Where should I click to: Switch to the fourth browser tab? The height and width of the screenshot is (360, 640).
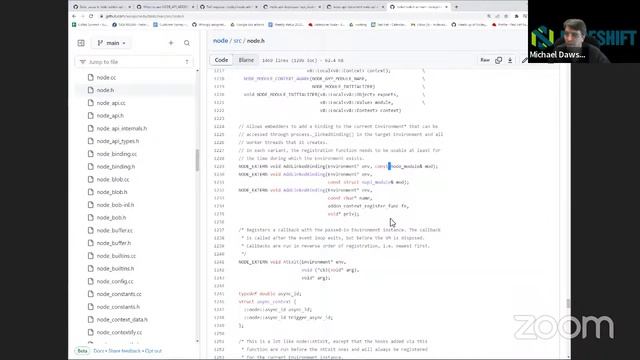[291, 7]
